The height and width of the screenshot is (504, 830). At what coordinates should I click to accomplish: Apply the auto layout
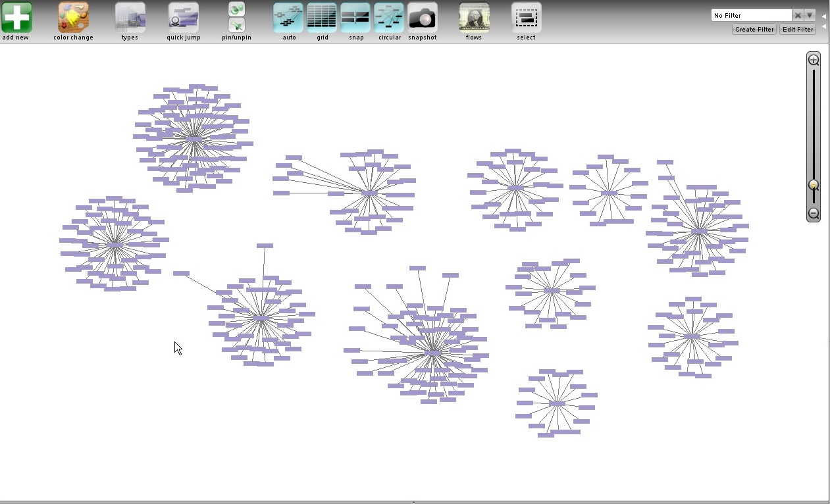click(288, 17)
